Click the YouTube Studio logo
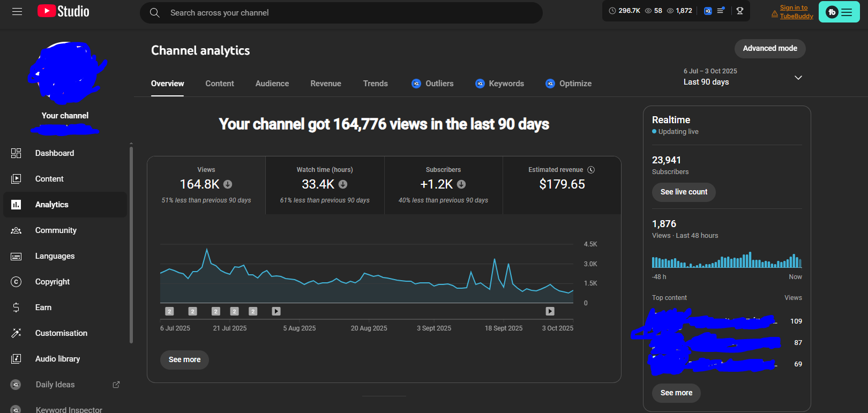868x413 pixels. click(63, 11)
